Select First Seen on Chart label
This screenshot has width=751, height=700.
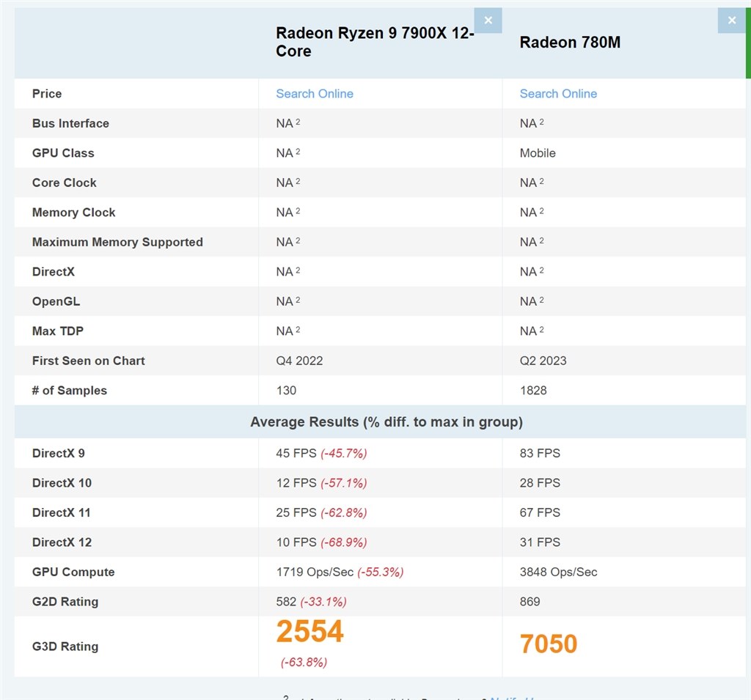(88, 361)
